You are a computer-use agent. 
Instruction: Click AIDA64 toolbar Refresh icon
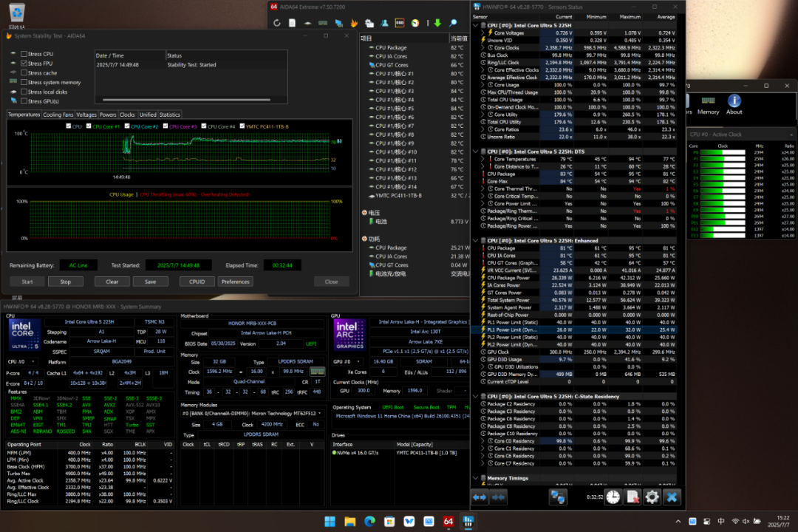277,23
